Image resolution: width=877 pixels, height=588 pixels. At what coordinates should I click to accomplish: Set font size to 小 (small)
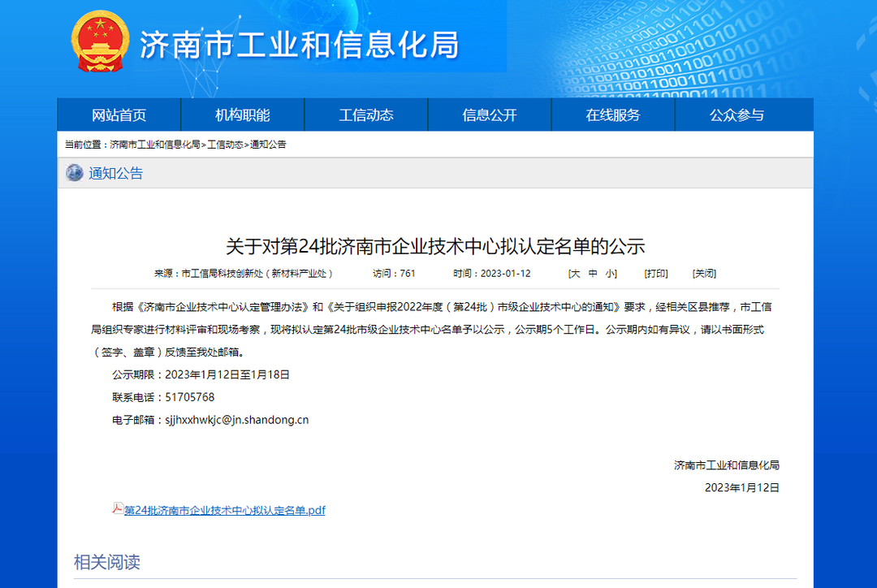(609, 274)
